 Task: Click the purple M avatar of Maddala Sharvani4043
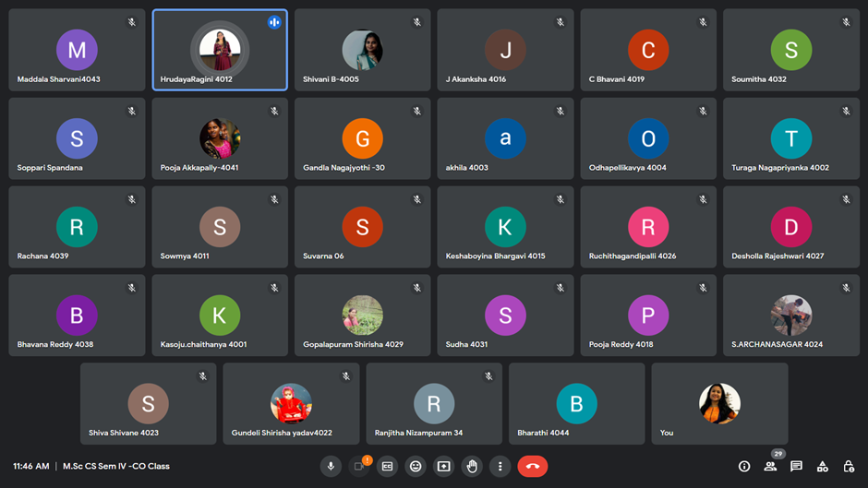pos(77,50)
